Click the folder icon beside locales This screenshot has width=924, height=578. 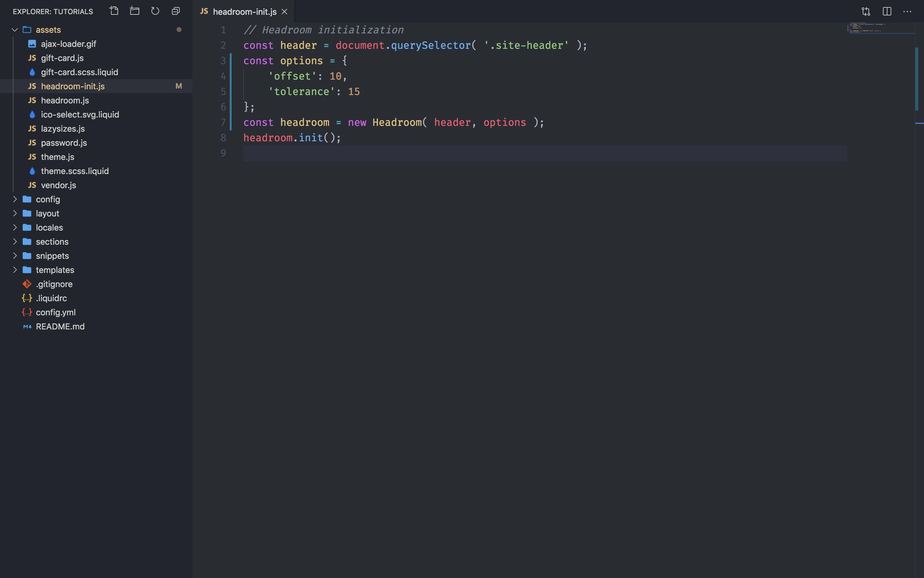tap(27, 227)
